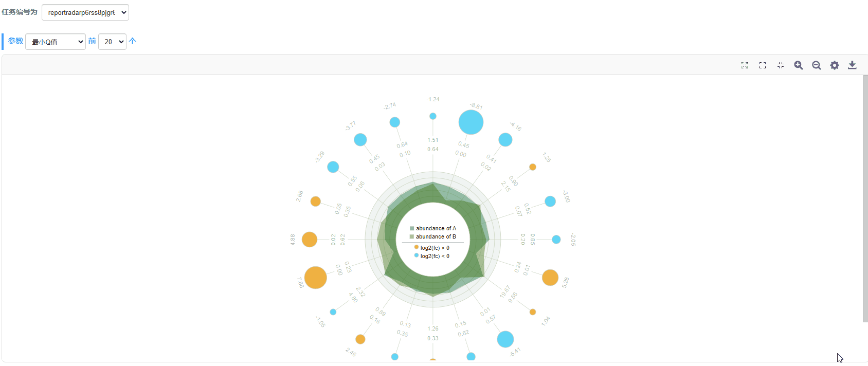The width and height of the screenshot is (868, 366).
Task: Click the exit fullscreen shrink icon
Action: tap(781, 65)
